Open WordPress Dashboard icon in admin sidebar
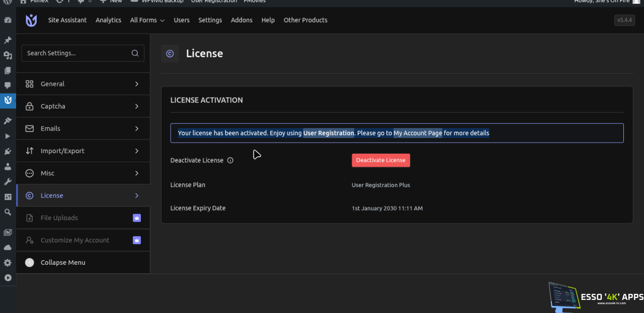Screen dimensions: 644x313 (x=8, y=20)
